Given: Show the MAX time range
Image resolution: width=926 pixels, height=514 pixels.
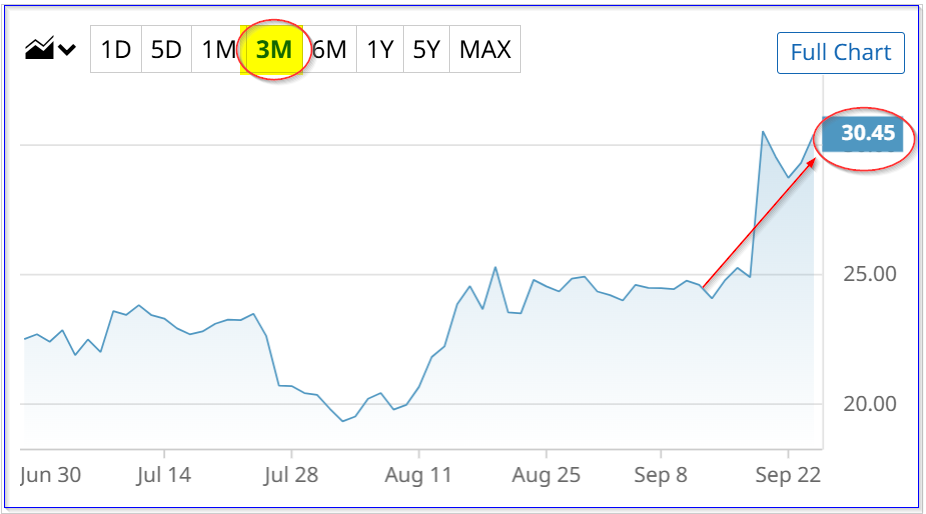Looking at the screenshot, I should 485,50.
